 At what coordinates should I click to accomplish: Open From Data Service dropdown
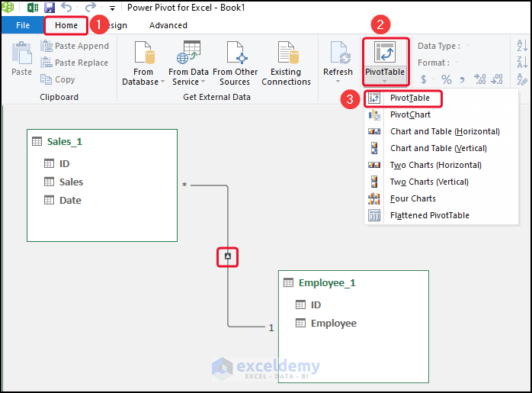[188, 63]
